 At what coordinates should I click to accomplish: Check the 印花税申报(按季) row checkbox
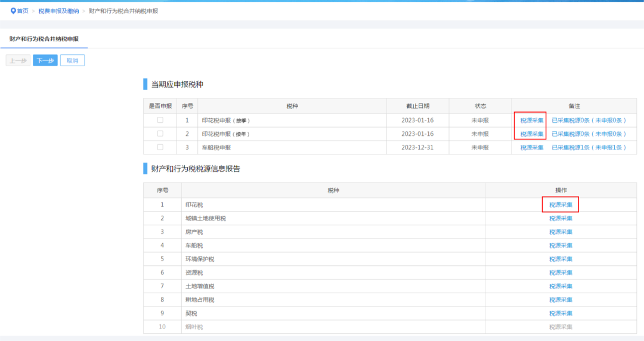point(160,120)
